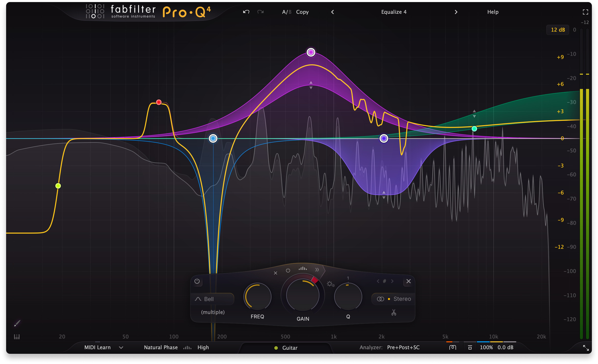Screen dimensions: 598x364
Task: Open the Help menu
Action: 492,12
